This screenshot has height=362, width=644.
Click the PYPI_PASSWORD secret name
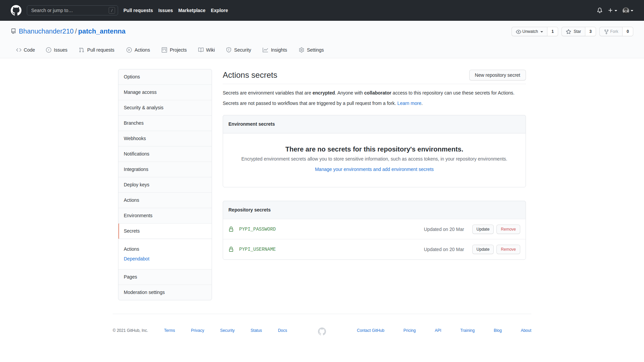point(257,229)
